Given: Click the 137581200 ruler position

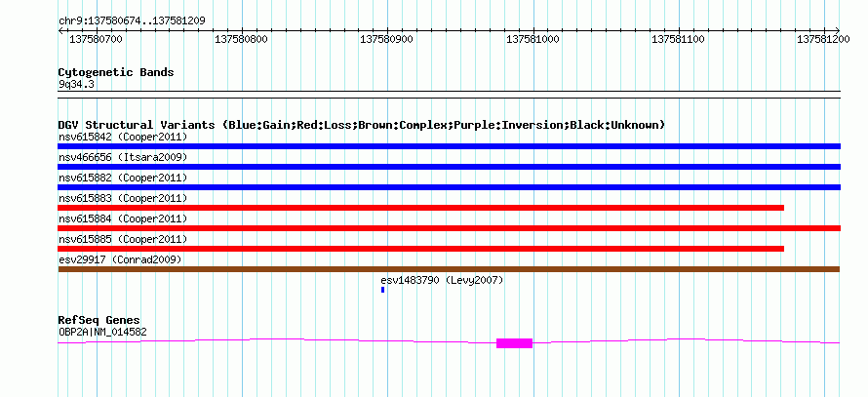Looking at the screenshot, I should click(x=824, y=40).
